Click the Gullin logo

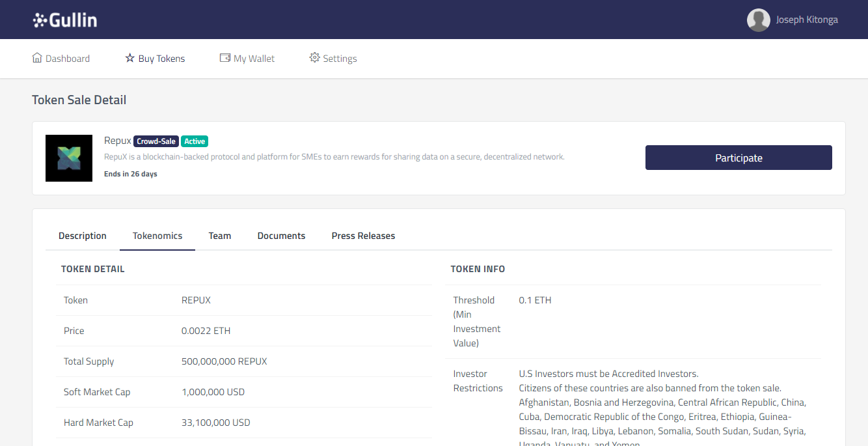65,20
